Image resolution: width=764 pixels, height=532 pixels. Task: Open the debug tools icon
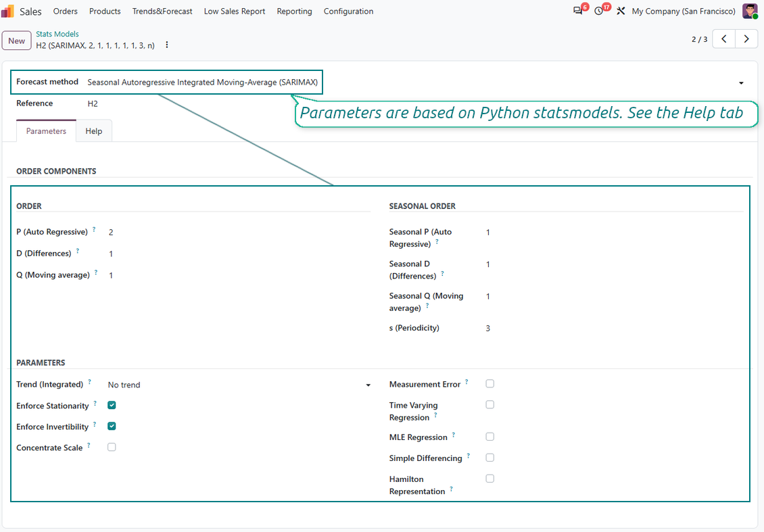pyautogui.click(x=620, y=11)
